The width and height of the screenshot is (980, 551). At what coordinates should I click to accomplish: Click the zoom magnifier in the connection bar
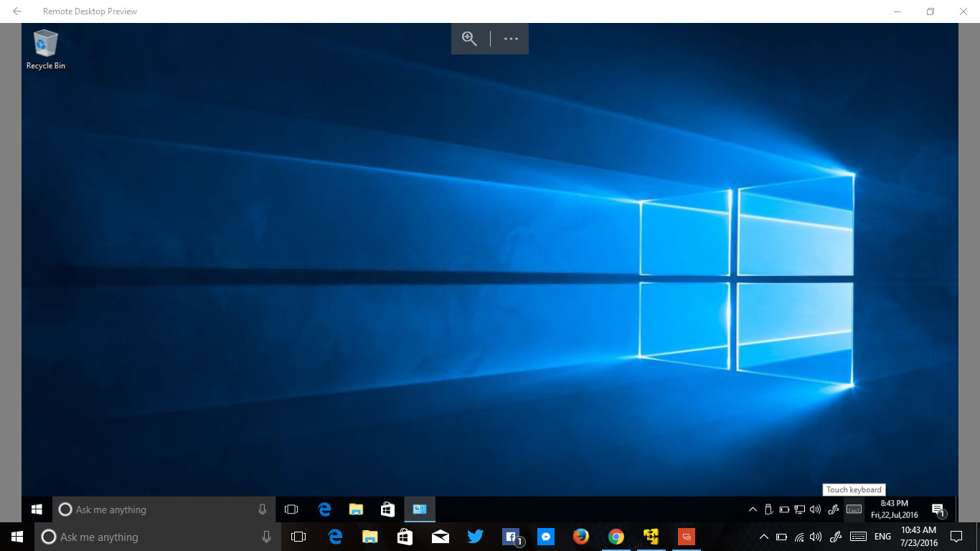(x=469, y=39)
